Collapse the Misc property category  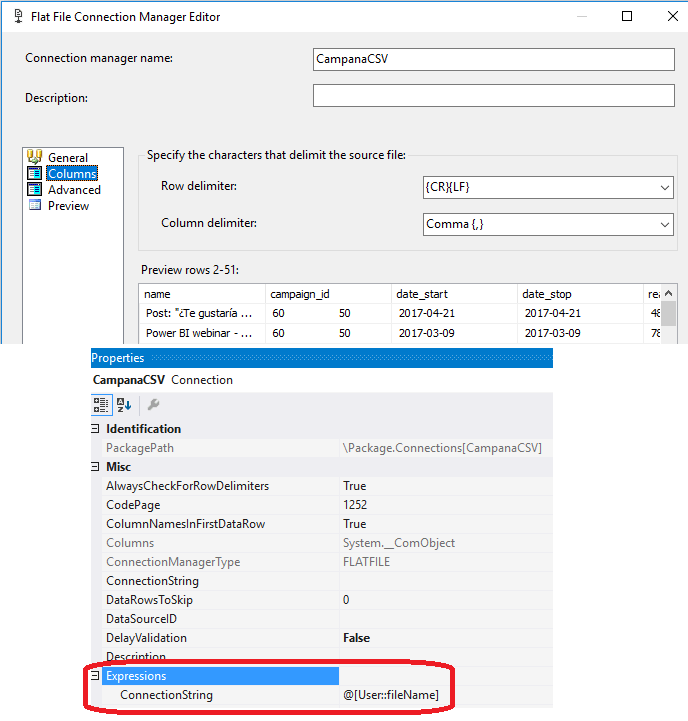(x=98, y=467)
